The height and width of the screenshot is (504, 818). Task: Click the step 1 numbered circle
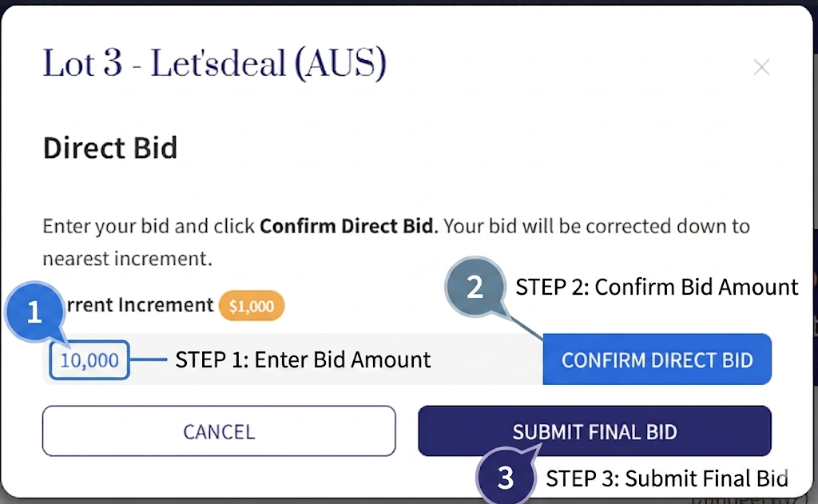pos(34,312)
